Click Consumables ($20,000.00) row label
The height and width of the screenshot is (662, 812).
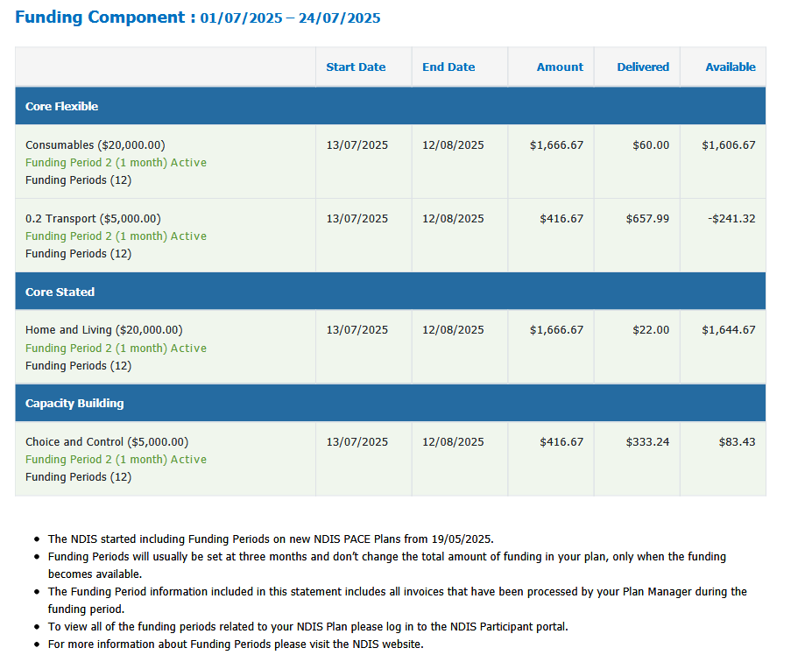[x=95, y=145]
